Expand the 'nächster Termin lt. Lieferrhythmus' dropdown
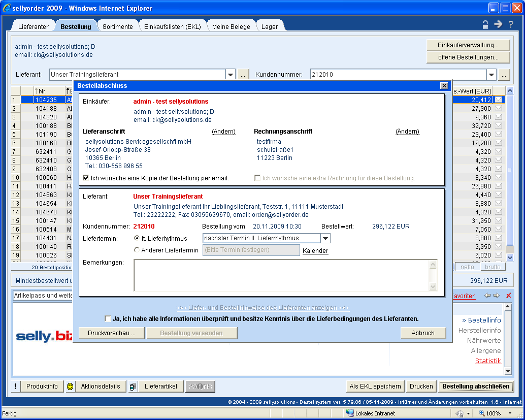 325,238
